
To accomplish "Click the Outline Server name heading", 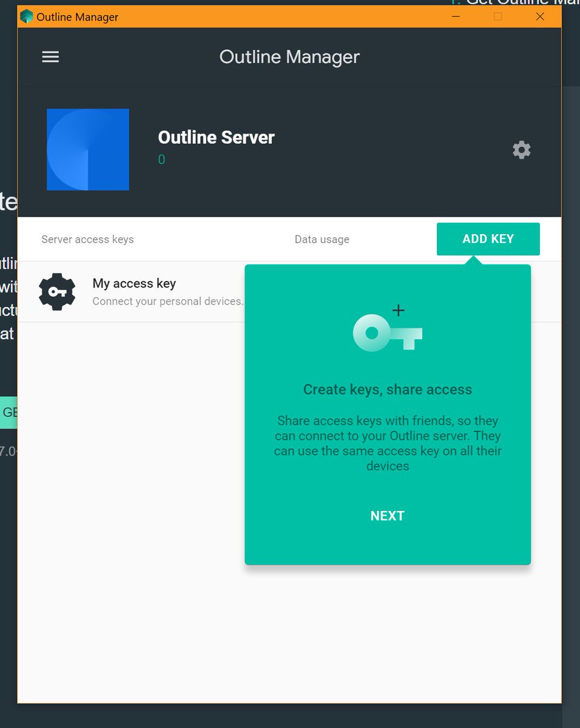I will point(216,138).
